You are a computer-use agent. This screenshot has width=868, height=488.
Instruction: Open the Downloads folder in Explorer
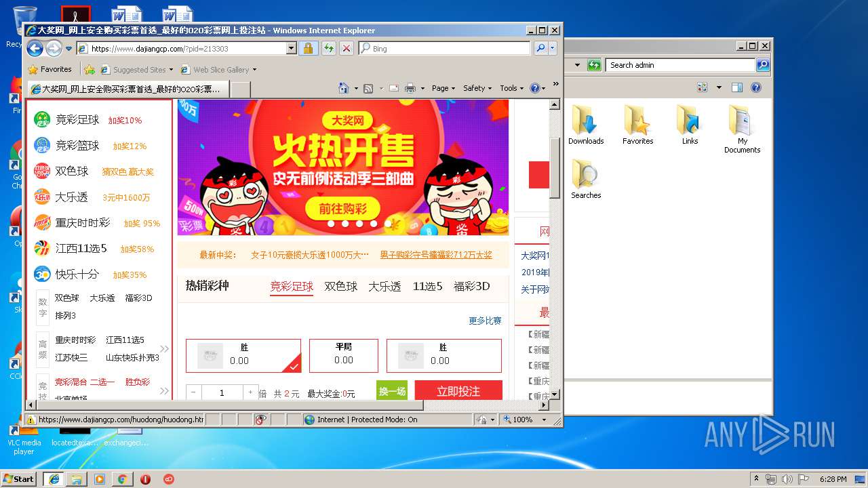pos(586,125)
